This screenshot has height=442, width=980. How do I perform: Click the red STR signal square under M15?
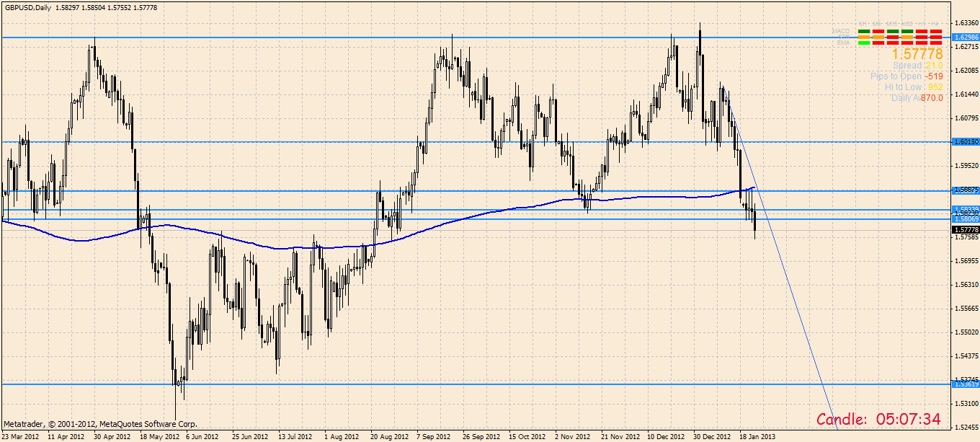click(894, 37)
